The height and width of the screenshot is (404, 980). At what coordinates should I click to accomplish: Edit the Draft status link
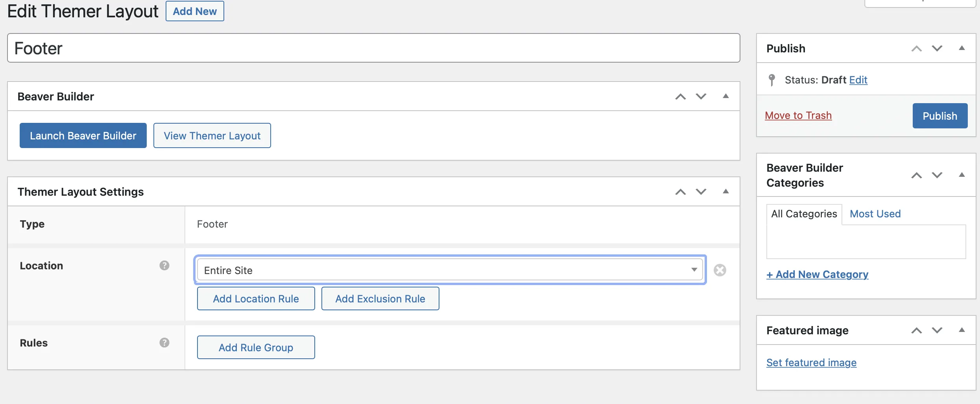pyautogui.click(x=858, y=80)
